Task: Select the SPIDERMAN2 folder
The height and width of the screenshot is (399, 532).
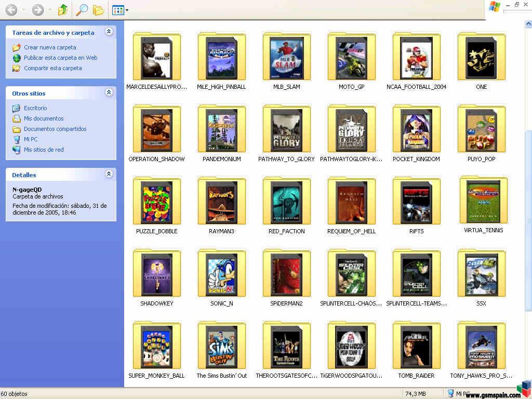Action: coord(287,278)
